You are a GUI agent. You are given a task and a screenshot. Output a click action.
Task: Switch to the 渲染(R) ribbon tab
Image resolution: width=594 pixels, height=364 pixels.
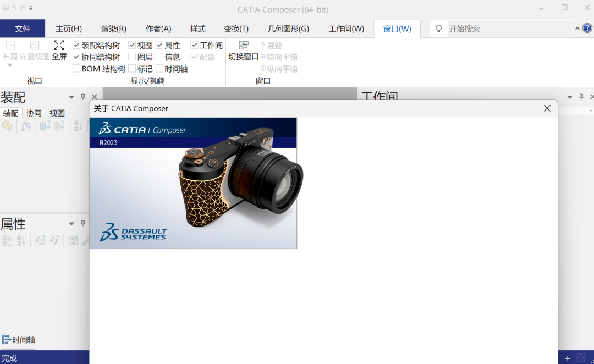[x=113, y=29]
